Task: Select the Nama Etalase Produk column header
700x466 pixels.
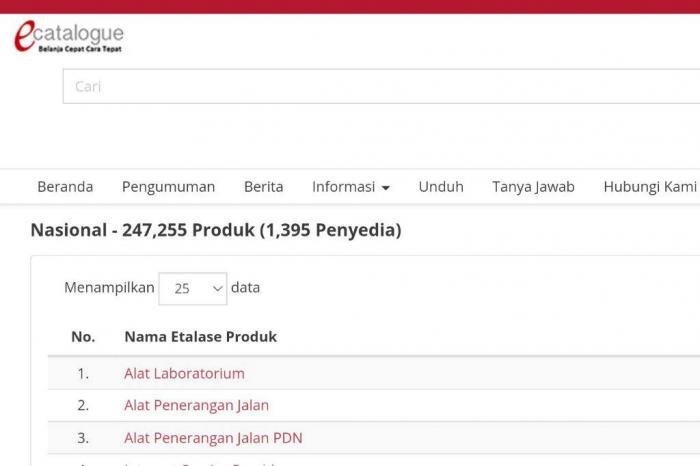Action: tap(200, 337)
